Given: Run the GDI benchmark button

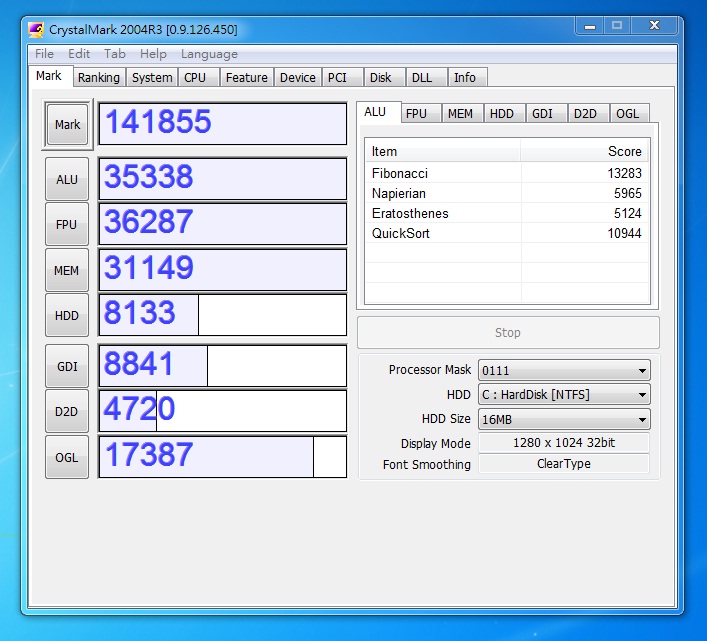Looking at the screenshot, I should [67, 366].
